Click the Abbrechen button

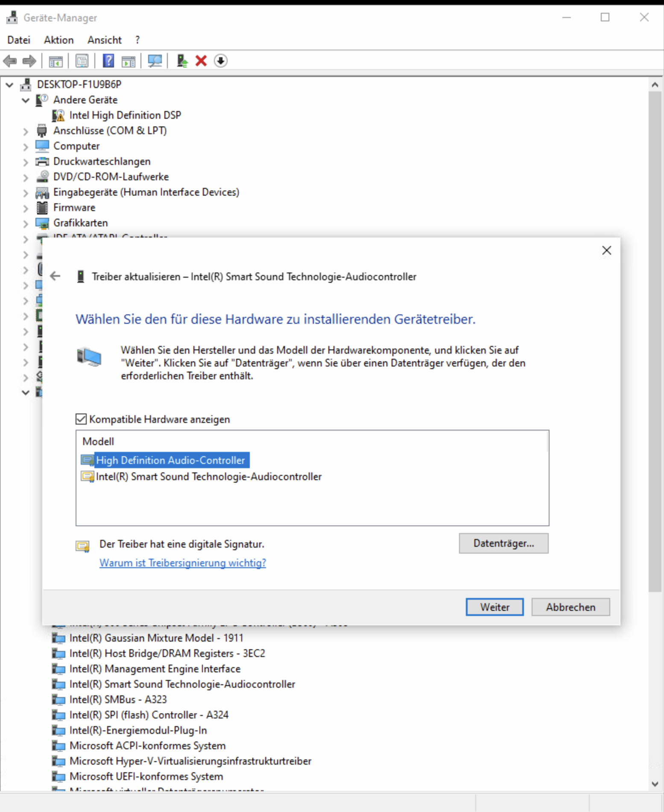[570, 607]
